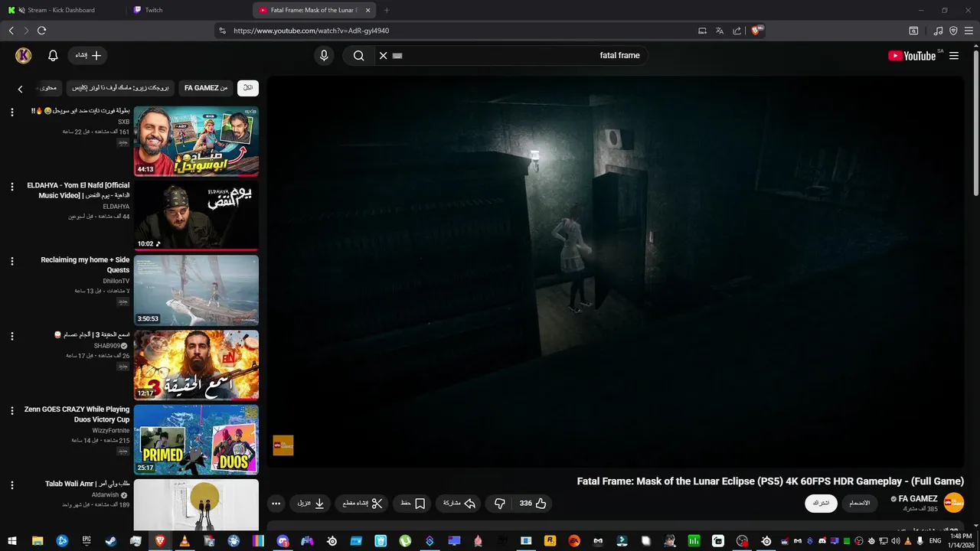The width and height of the screenshot is (980, 551).
Task: Open the Brave browser main menu
Action: (969, 31)
